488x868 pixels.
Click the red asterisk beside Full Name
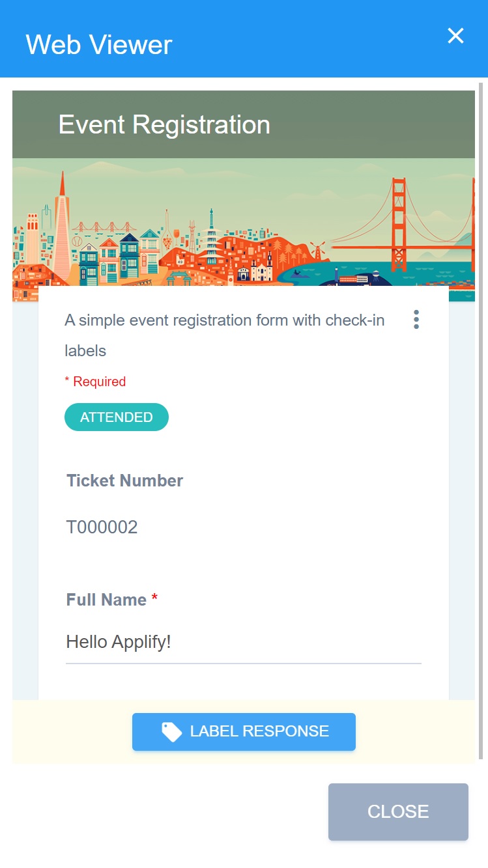click(x=154, y=599)
